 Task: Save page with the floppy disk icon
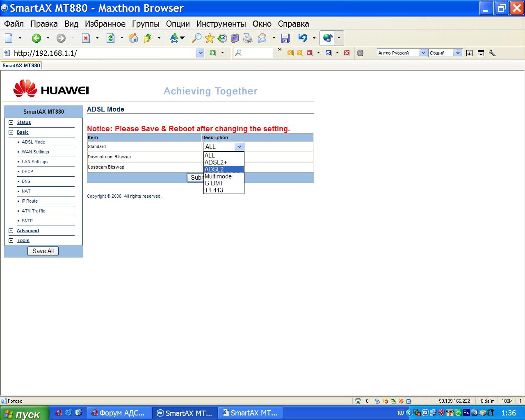tap(285, 38)
